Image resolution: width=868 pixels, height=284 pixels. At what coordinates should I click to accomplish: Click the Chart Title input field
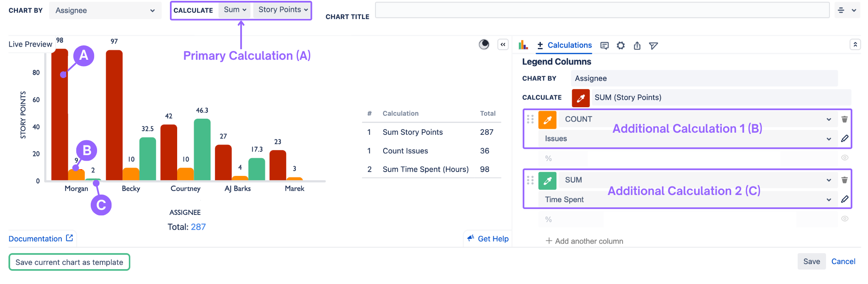click(x=602, y=10)
